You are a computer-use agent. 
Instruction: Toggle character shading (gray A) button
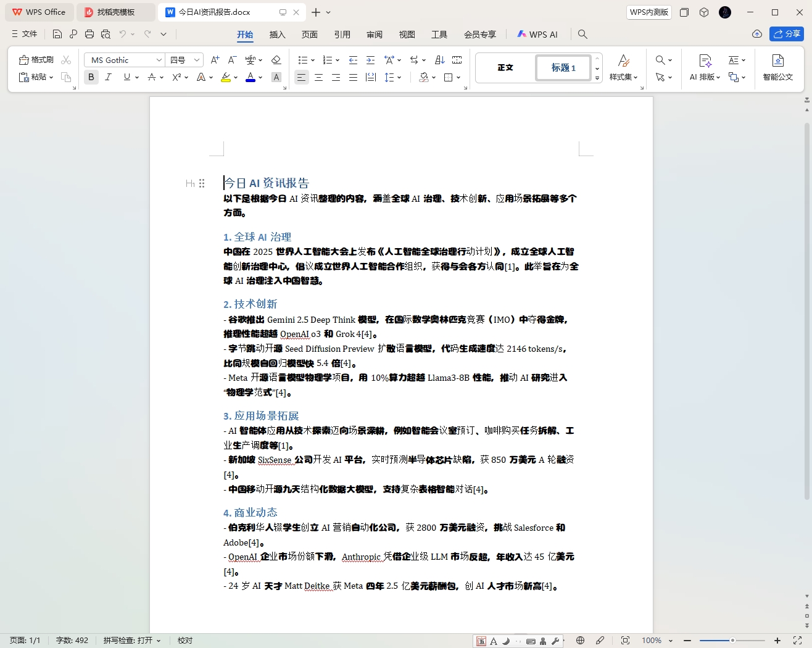pos(276,77)
